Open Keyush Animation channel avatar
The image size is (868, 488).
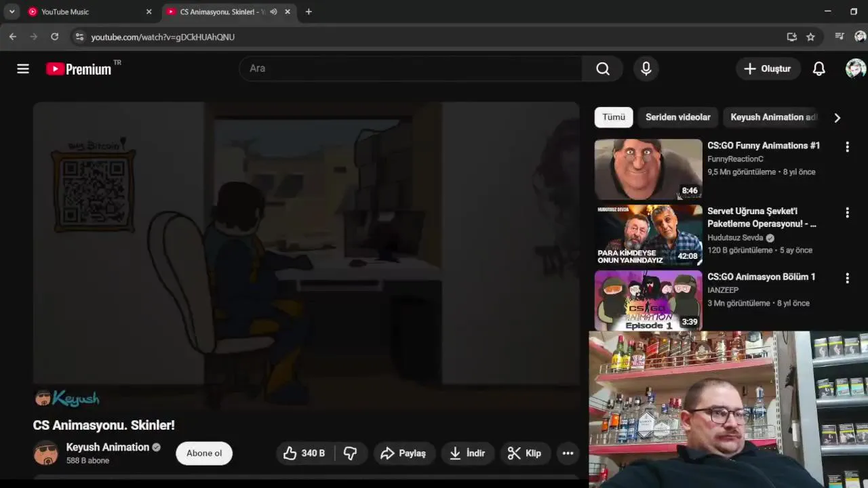(46, 453)
